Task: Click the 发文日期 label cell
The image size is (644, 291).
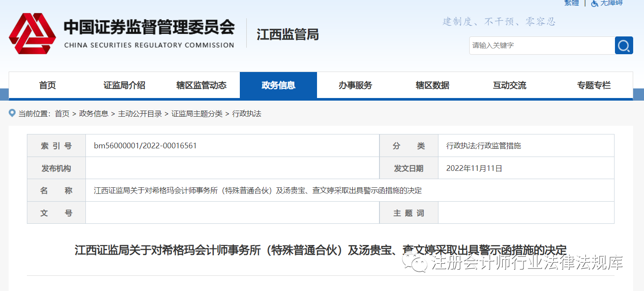Action: coord(409,168)
